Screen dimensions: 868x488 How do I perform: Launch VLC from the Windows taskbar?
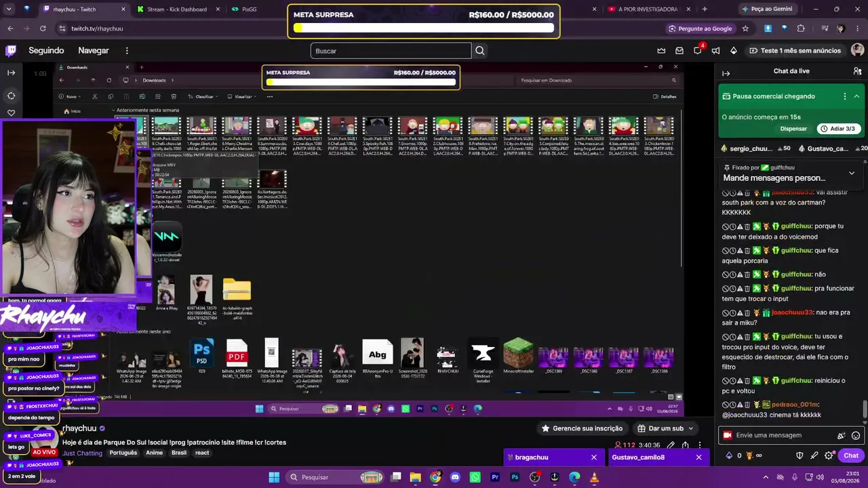[x=594, y=477]
